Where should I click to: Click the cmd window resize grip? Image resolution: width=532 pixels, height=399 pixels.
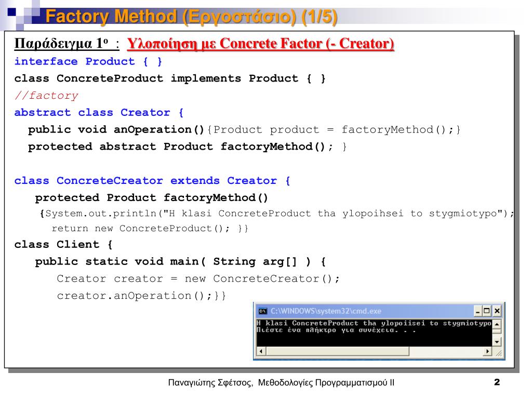click(x=499, y=353)
